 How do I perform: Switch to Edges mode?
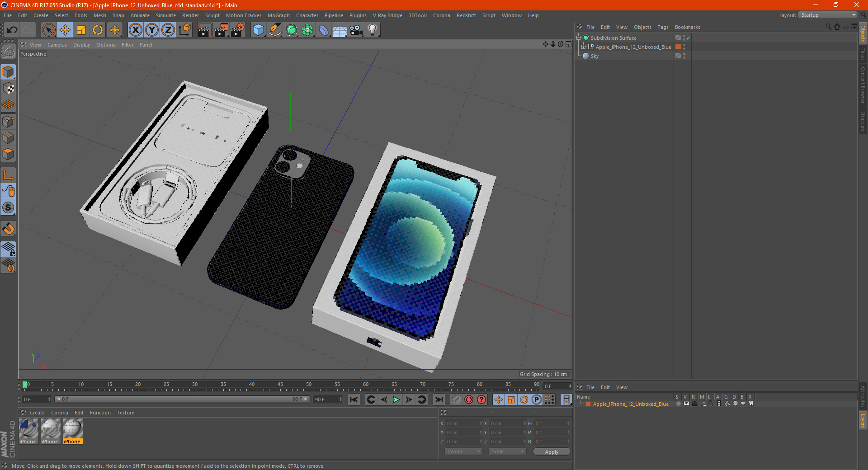tap(9, 138)
